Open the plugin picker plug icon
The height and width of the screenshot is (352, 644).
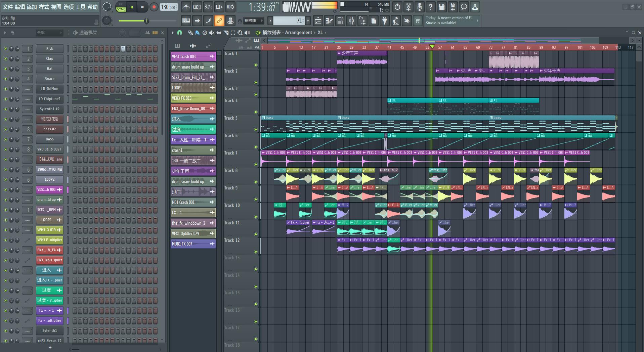[x=385, y=21]
